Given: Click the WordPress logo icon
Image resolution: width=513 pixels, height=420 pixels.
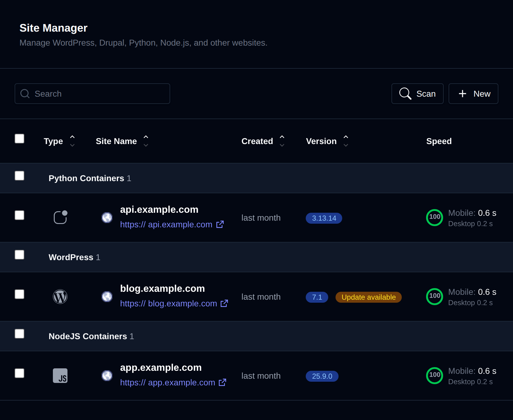Looking at the screenshot, I should [60, 297].
